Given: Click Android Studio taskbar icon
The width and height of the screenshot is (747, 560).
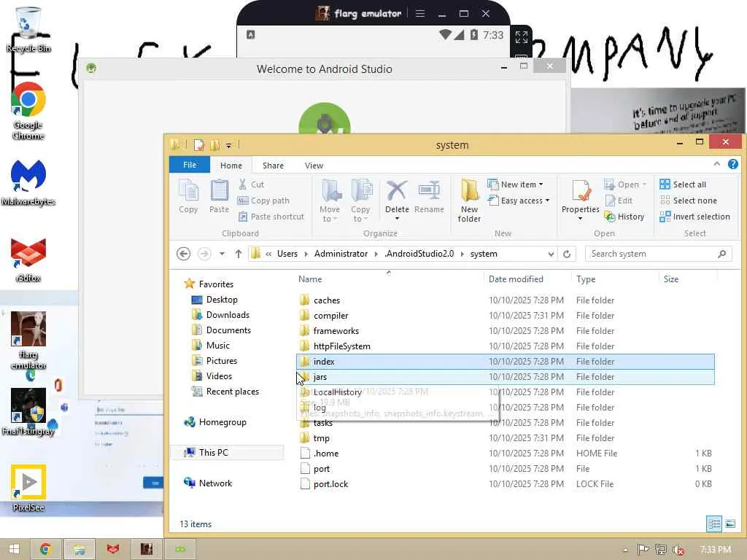Looking at the screenshot, I should click(180, 549).
